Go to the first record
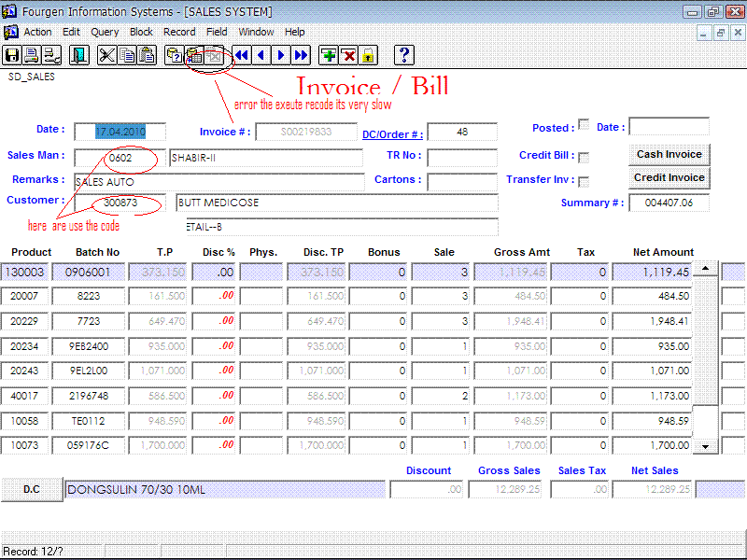This screenshot has width=747, height=560. click(241, 55)
